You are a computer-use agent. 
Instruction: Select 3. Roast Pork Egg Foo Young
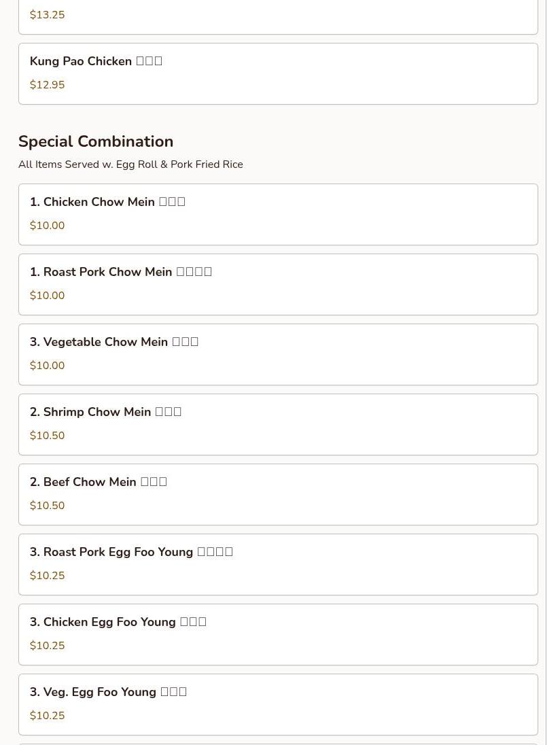coord(278,564)
